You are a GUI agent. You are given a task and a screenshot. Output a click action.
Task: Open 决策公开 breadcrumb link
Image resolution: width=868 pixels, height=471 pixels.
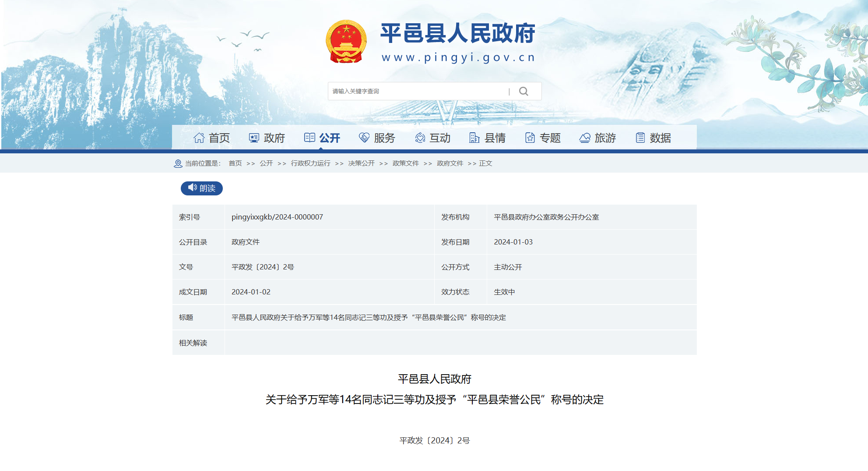tap(361, 163)
